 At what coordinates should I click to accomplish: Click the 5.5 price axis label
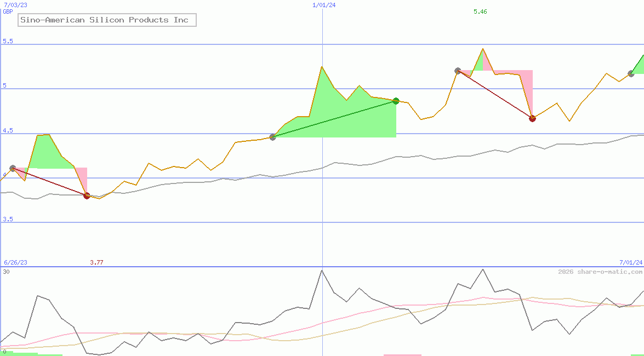coord(8,41)
